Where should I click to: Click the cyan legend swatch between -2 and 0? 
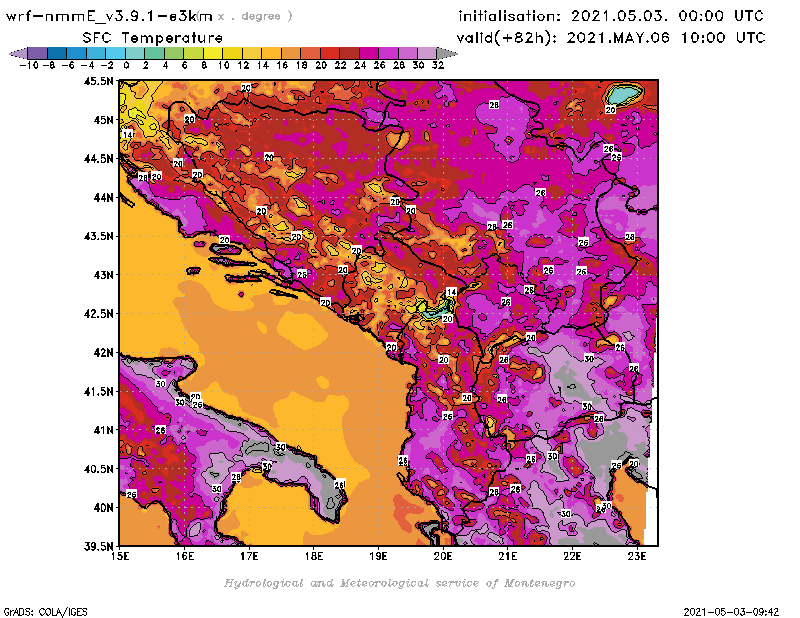click(116, 53)
